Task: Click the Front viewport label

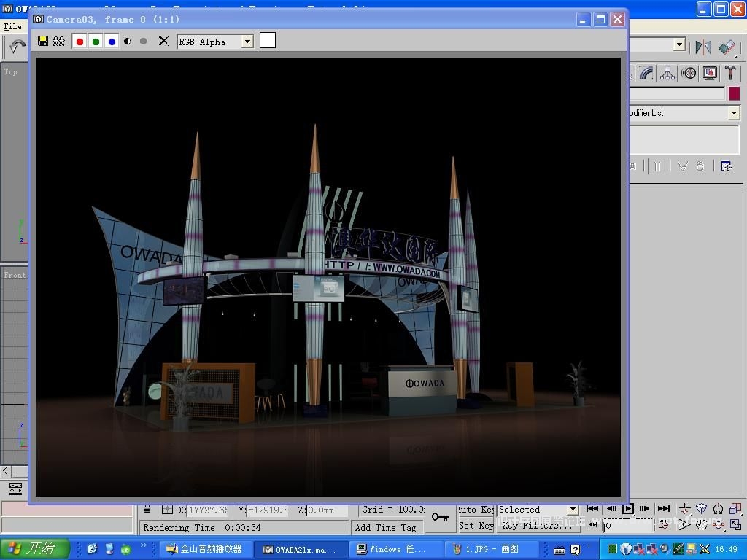Action: [15, 275]
